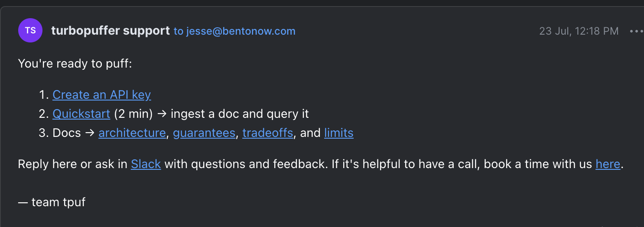Open the Slack link
Image resolution: width=644 pixels, height=227 pixels.
point(146,164)
